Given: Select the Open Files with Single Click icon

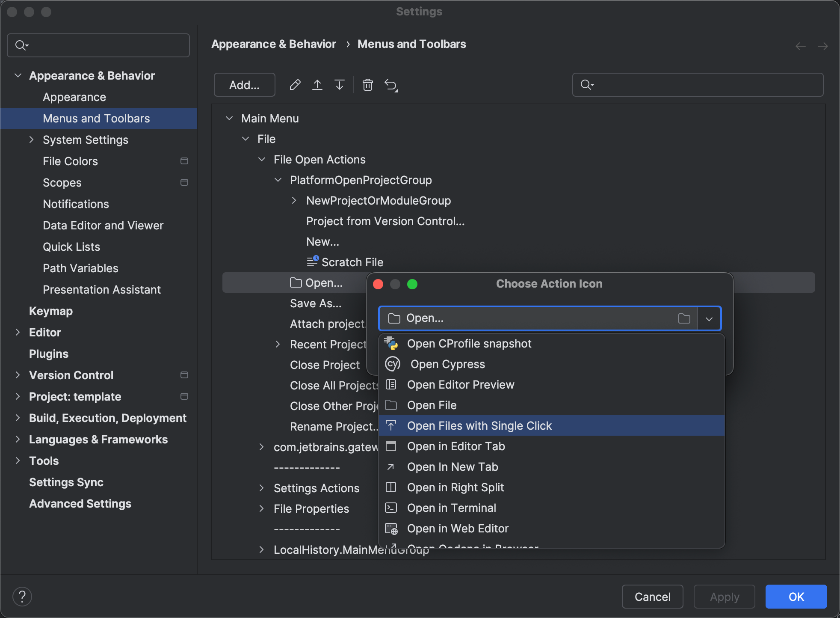Looking at the screenshot, I should (x=391, y=425).
